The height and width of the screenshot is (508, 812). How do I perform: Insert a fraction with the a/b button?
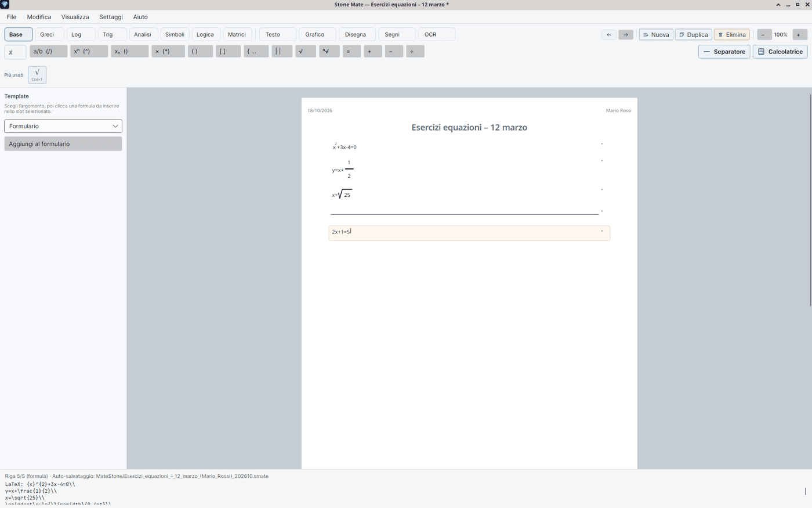pos(49,52)
